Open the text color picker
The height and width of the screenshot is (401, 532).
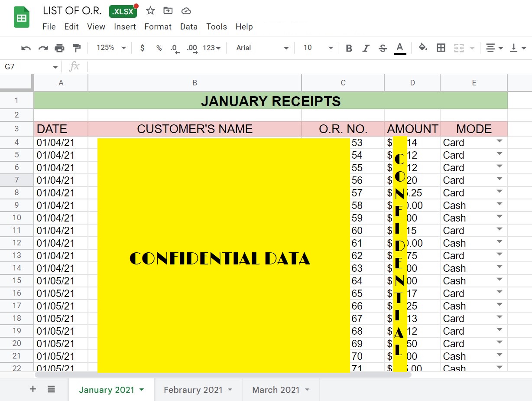point(400,48)
